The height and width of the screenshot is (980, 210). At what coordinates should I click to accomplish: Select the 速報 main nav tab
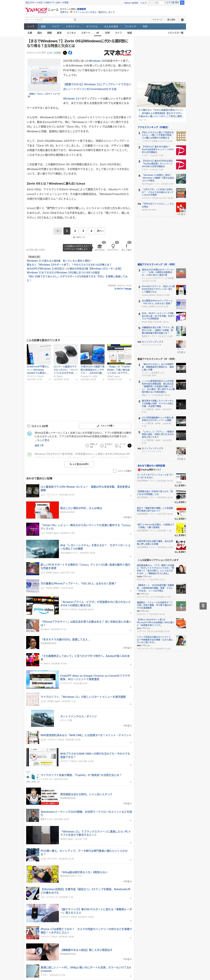43,27
